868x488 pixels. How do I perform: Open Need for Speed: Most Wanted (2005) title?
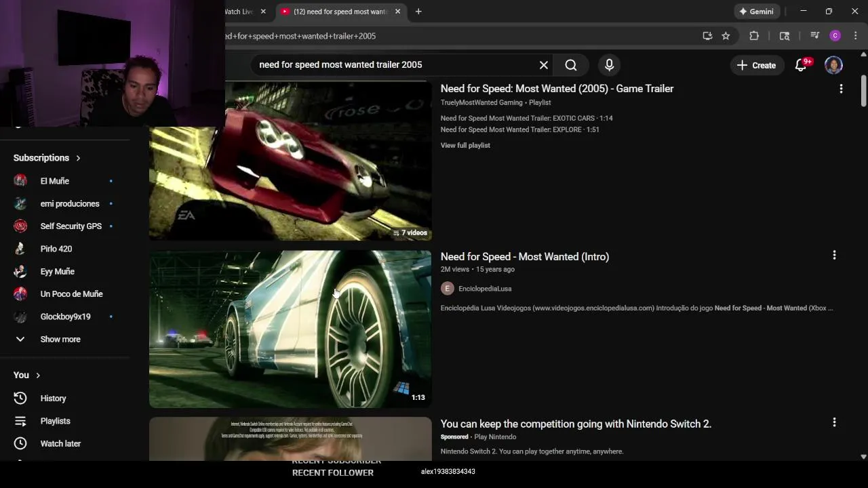[557, 89]
